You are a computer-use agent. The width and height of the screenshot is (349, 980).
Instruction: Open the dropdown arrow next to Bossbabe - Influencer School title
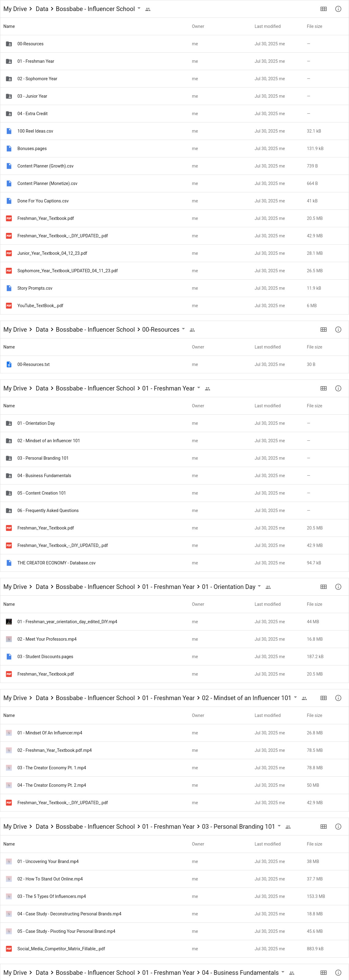pos(139,8)
